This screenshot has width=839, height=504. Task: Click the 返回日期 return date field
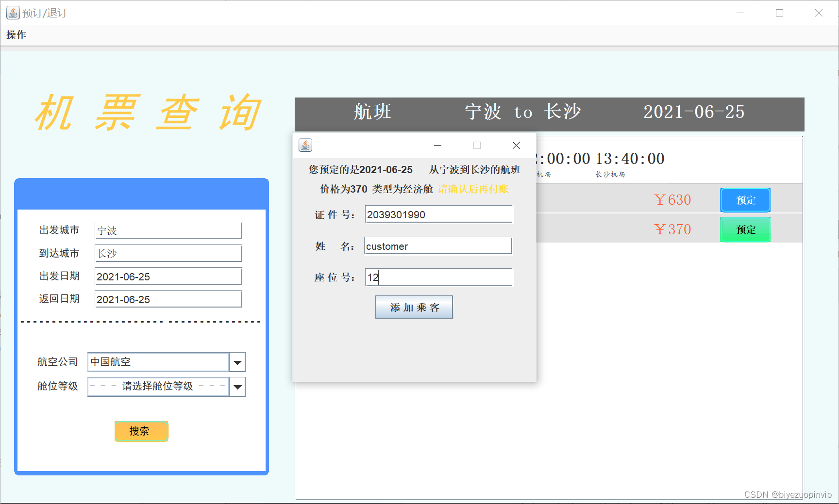coord(168,299)
